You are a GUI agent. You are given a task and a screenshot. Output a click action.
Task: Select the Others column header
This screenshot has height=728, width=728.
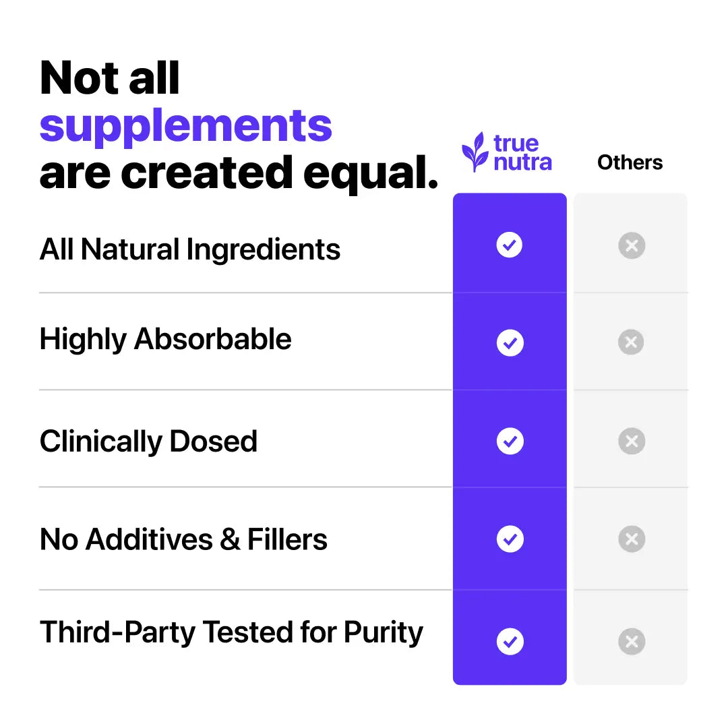tap(630, 162)
